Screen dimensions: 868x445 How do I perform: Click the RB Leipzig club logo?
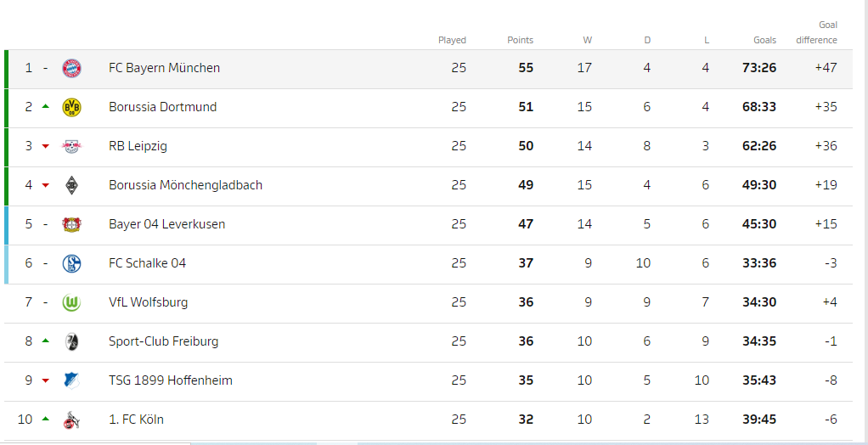click(x=71, y=147)
